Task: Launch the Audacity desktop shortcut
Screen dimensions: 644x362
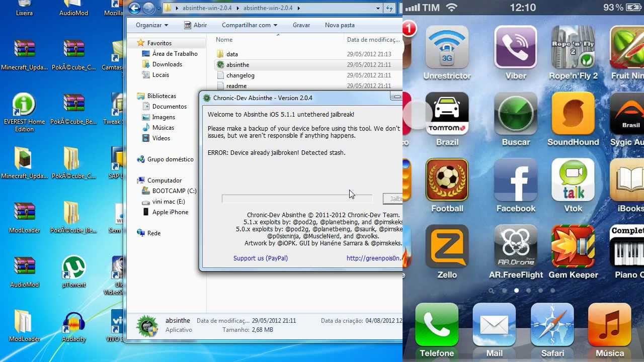Action: (73, 327)
